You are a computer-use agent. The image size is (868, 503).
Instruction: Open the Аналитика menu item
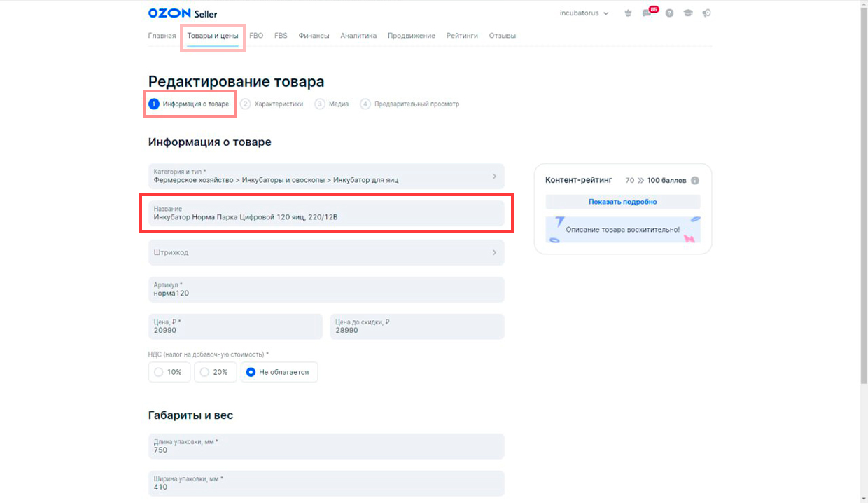pyautogui.click(x=358, y=36)
